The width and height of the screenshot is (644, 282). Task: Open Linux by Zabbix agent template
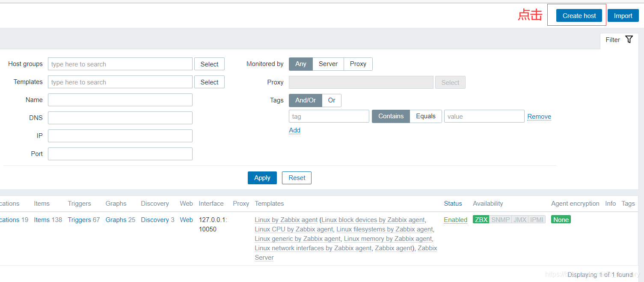tap(286, 220)
